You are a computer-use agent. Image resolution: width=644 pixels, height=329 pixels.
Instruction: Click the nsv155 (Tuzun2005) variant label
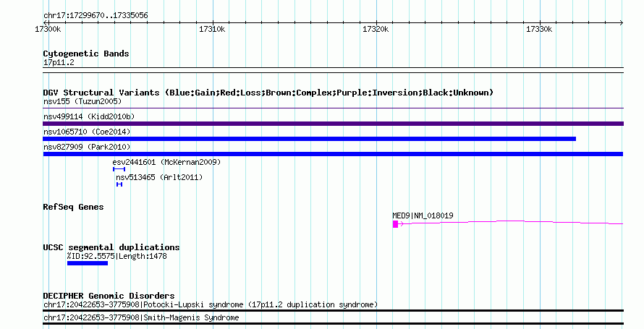click(x=82, y=101)
